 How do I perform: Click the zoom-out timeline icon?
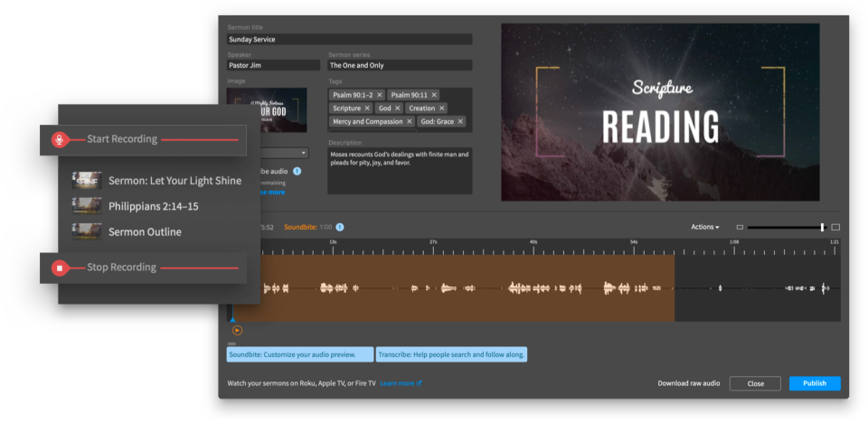pyautogui.click(x=740, y=227)
